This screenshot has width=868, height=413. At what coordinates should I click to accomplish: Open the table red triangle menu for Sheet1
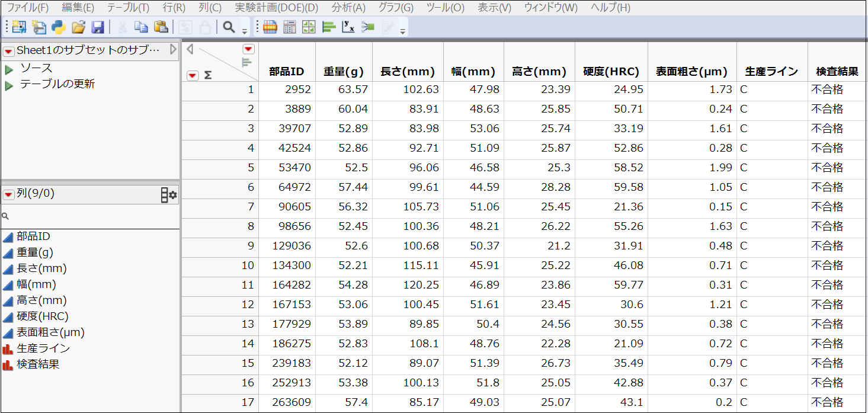9,51
